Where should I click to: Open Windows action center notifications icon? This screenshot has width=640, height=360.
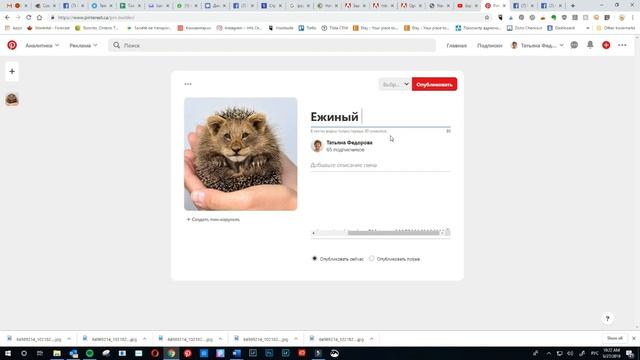630,353
